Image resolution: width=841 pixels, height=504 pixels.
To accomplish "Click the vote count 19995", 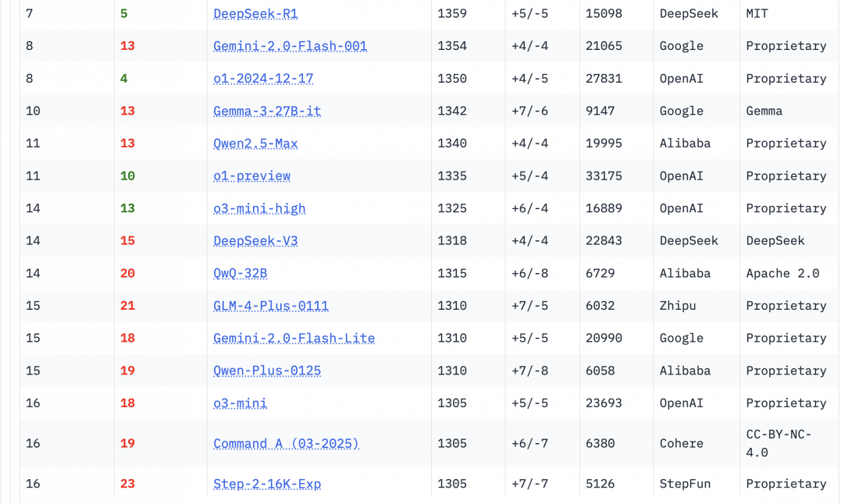I will pos(604,144).
